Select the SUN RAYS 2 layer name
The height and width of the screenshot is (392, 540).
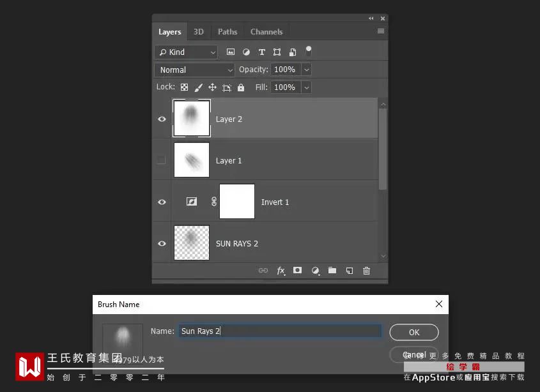(237, 244)
